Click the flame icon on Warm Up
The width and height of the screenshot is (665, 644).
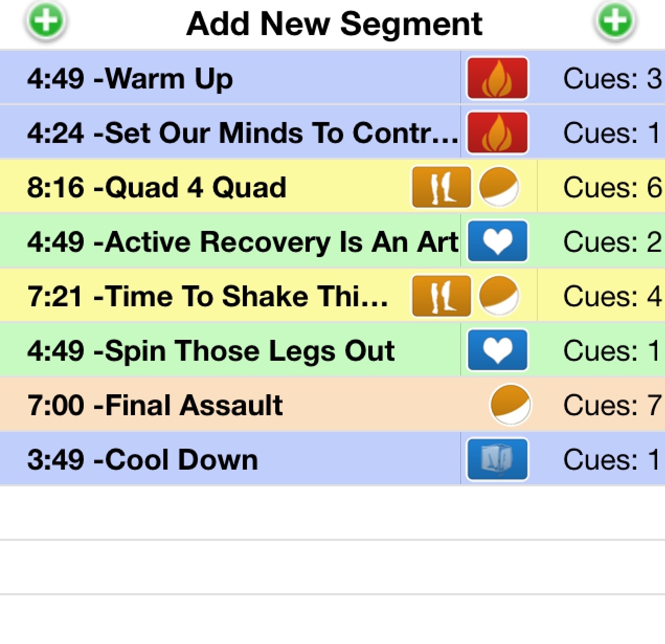click(x=498, y=79)
